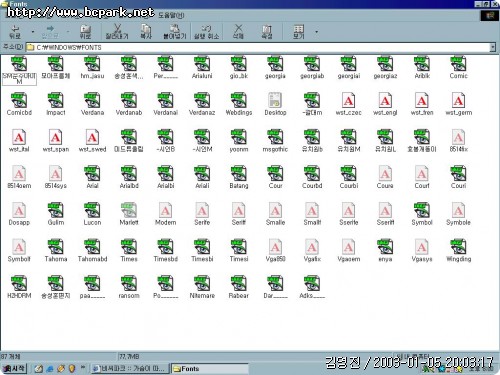Delete selected font using the X icon
Viewport: 500px width, 375px height.
pos(238,32)
